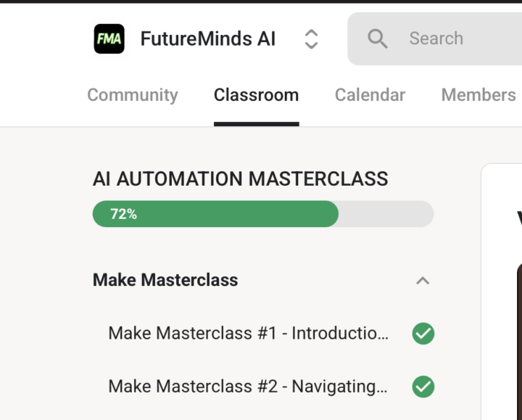
Task: Click the FMA group logo icon
Action: 109,38
